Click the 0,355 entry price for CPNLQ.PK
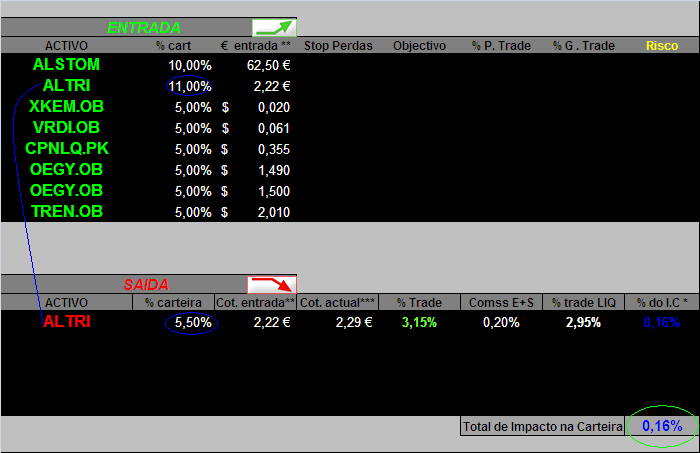Image resolution: width=700 pixels, height=453 pixels. pos(274,150)
